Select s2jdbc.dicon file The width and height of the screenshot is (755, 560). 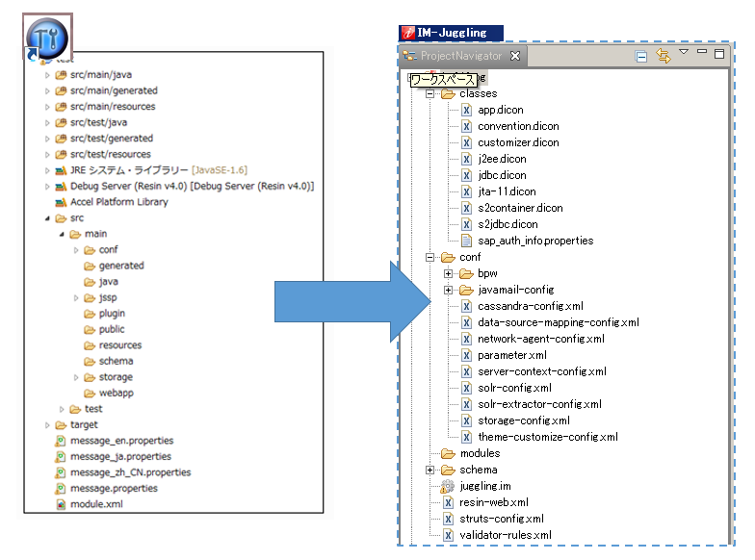pos(508,225)
